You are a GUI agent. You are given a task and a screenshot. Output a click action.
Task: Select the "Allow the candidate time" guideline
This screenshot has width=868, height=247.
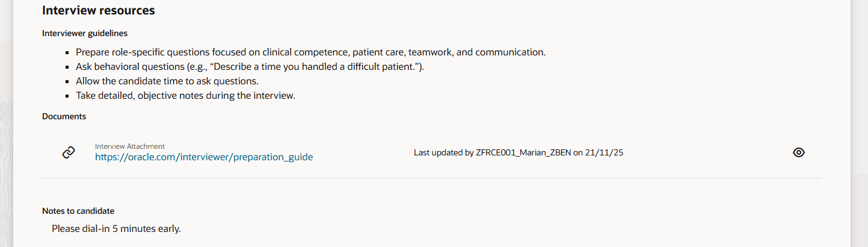(167, 81)
